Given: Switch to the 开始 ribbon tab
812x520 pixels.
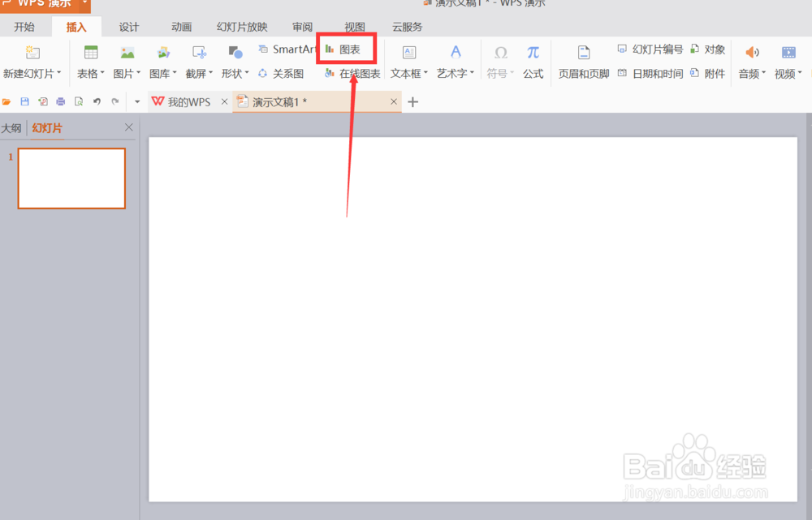Looking at the screenshot, I should pyautogui.click(x=24, y=27).
